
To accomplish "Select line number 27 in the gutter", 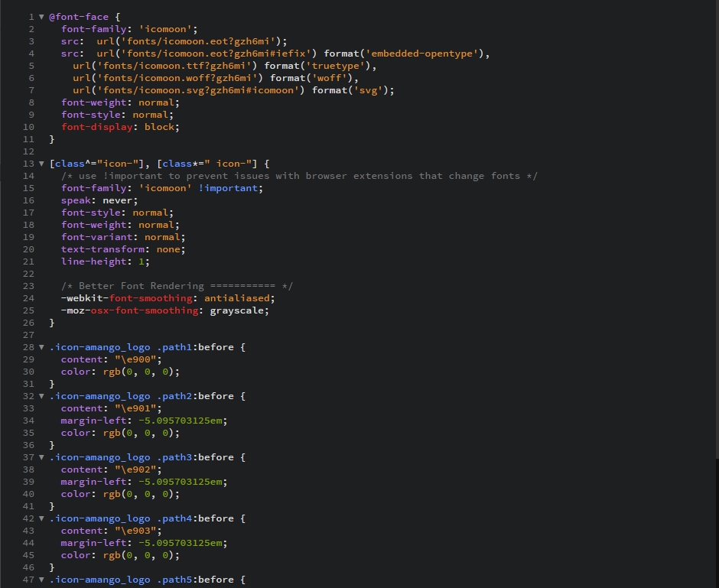I will [28, 335].
